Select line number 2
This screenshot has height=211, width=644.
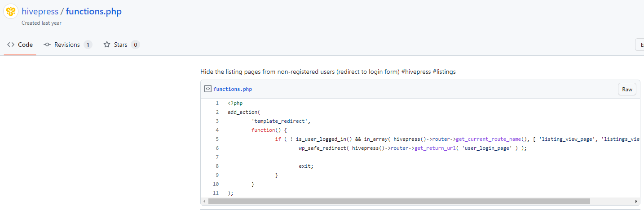pos(217,112)
